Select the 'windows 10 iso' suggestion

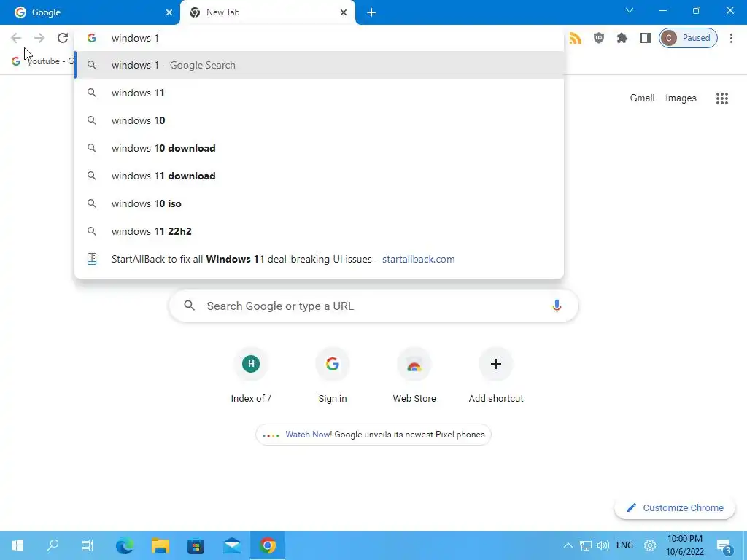click(320, 203)
